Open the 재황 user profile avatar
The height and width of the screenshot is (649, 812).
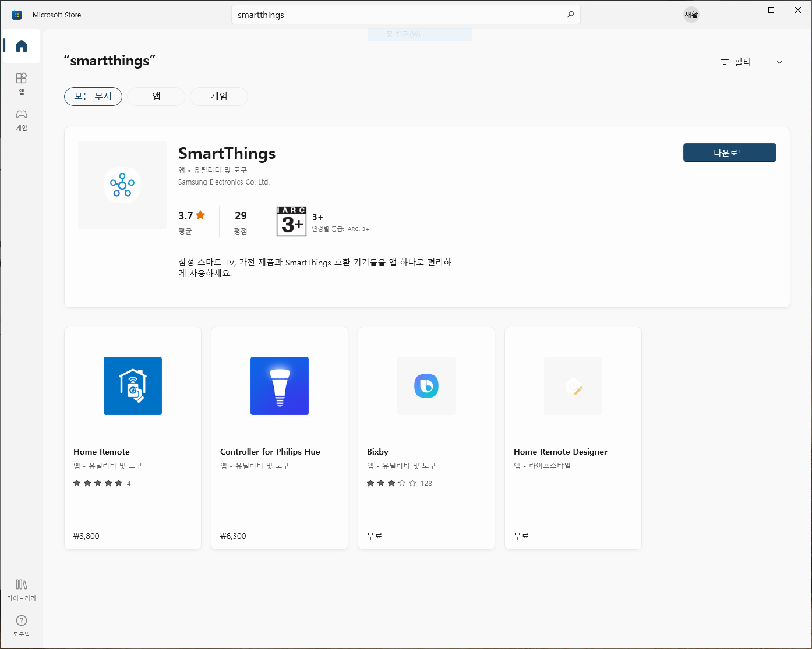pos(691,15)
